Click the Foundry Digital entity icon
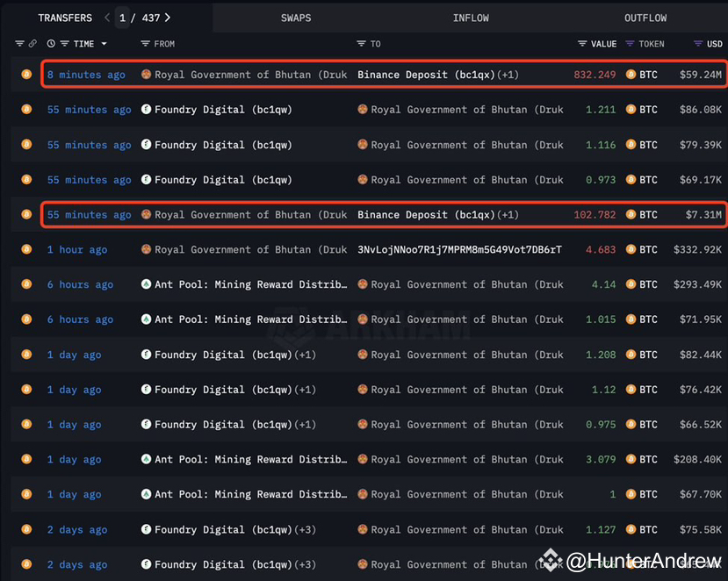728x581 pixels. coord(146,110)
